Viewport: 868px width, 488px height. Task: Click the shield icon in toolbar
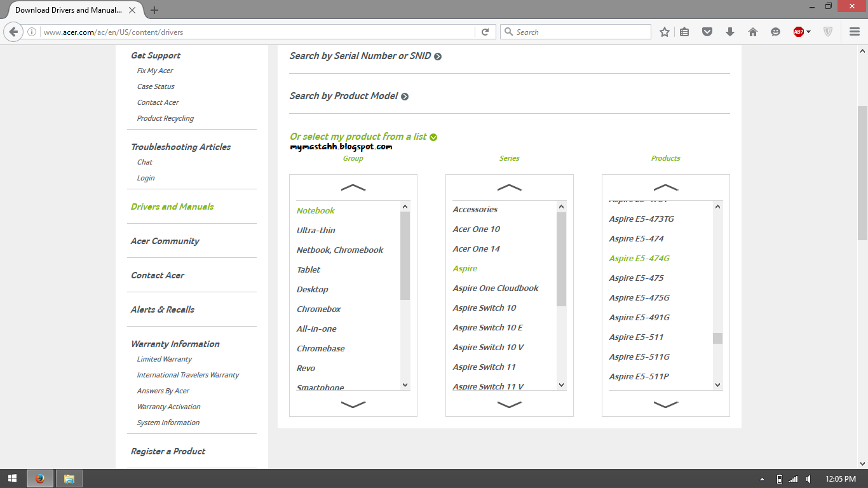pyautogui.click(x=828, y=32)
